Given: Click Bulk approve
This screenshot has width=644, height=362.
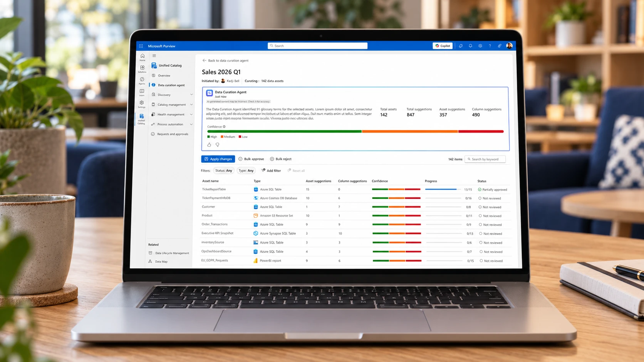Looking at the screenshot, I should click(x=251, y=159).
